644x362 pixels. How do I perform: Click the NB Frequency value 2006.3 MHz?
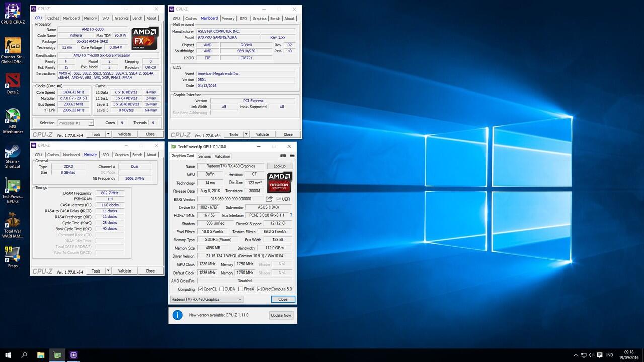pos(135,178)
